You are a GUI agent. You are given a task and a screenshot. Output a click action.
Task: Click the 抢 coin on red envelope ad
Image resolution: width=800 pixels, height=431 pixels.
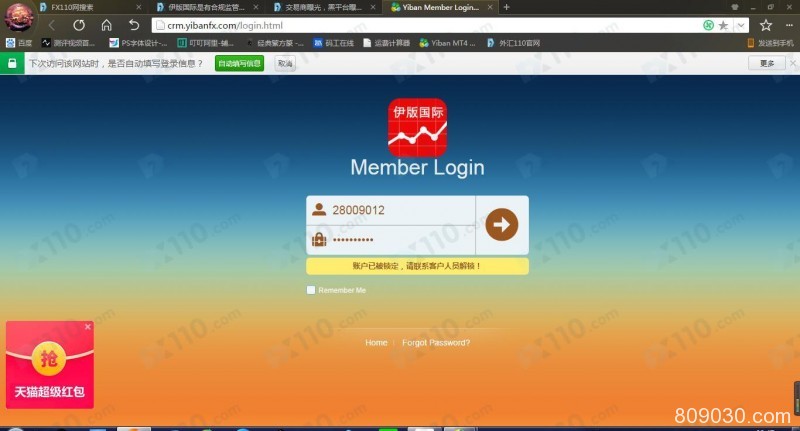[49, 359]
